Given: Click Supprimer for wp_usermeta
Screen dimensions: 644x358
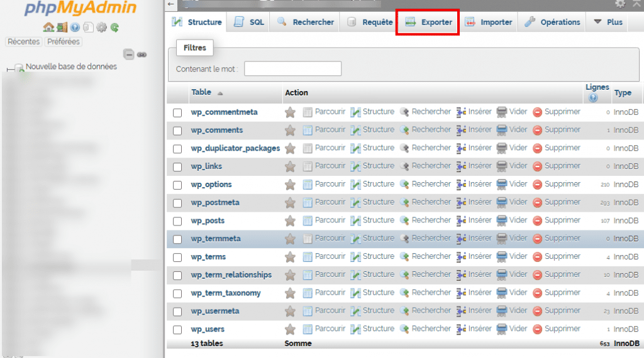Looking at the screenshot, I should (x=557, y=310).
